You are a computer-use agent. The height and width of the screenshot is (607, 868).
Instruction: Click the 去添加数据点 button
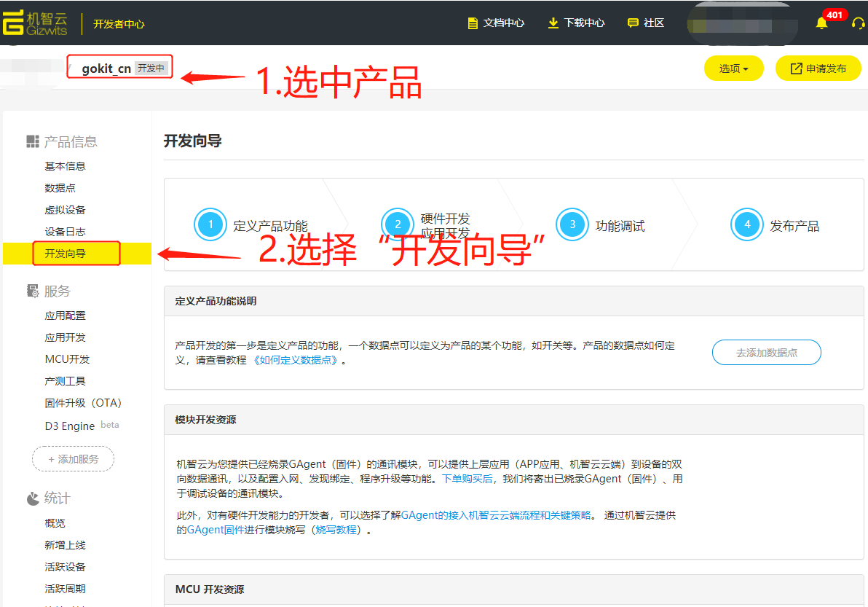[766, 353]
